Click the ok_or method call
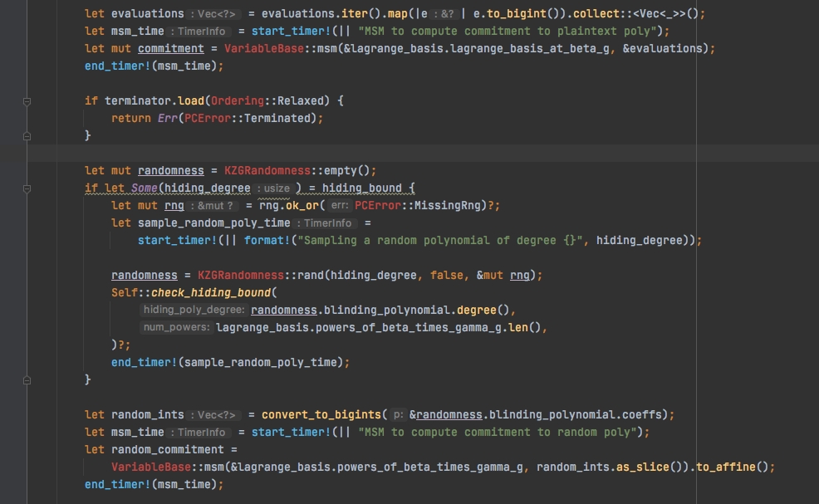The height and width of the screenshot is (504, 819). (x=302, y=205)
